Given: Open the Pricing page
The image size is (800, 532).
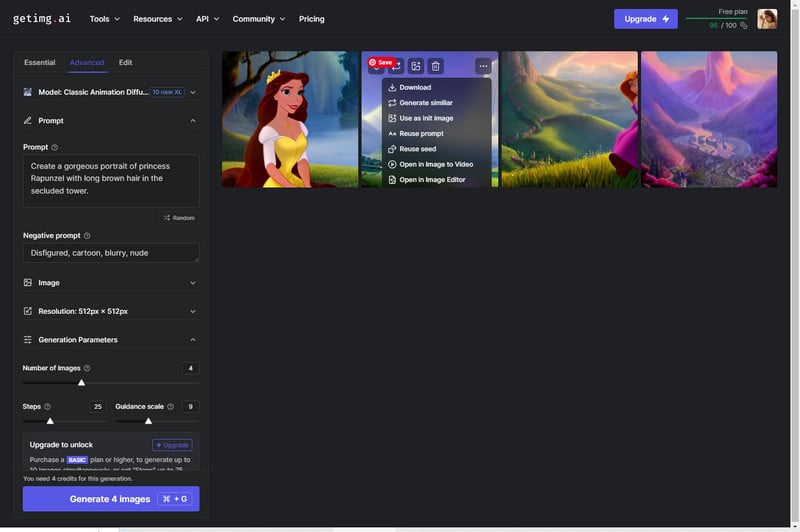Looking at the screenshot, I should click(x=311, y=19).
